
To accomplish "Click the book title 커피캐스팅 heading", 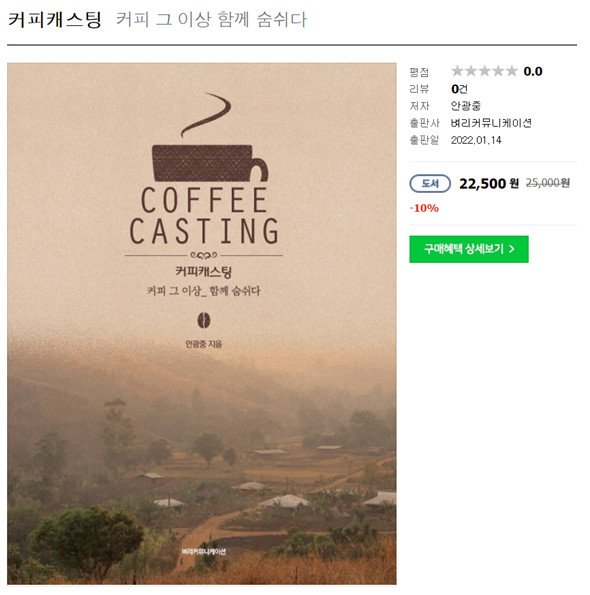I will point(55,19).
